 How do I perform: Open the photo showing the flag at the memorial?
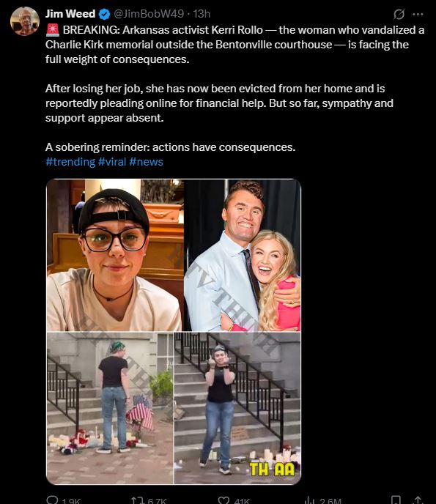tap(110, 408)
